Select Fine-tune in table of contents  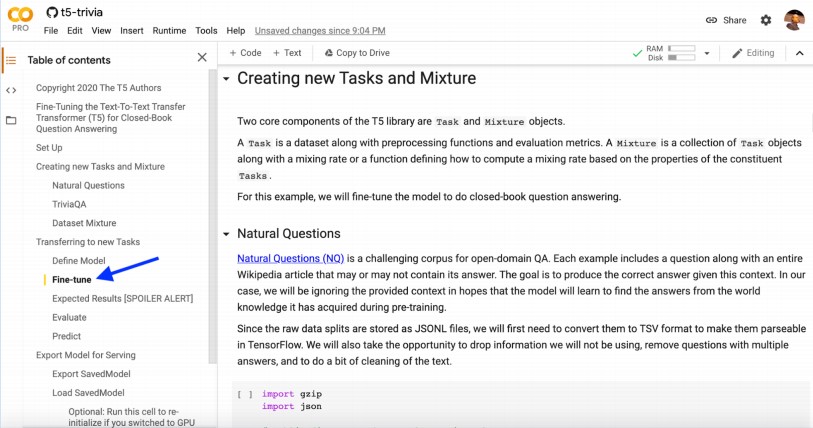point(72,280)
